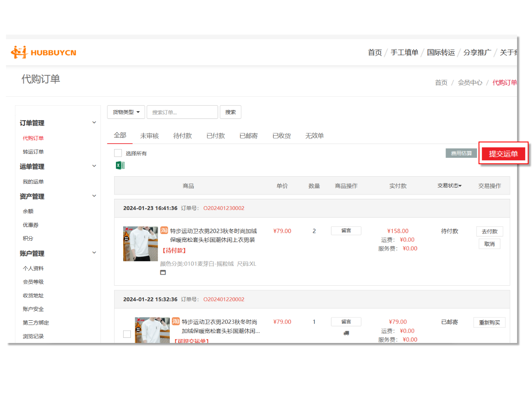Open the 交易状态 column filter dropdown
Viewport: 532px width, 396px height.
(449, 186)
